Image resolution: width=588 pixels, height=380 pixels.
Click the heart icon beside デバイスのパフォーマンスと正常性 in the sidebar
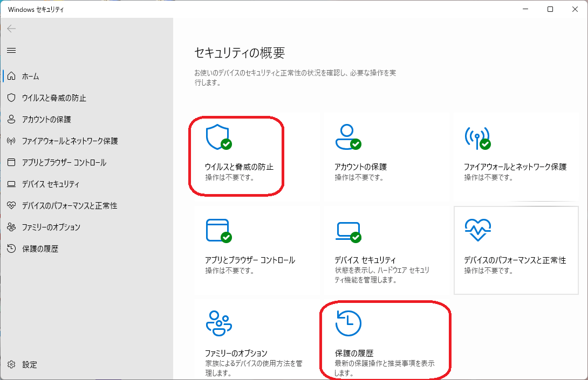[x=12, y=205]
